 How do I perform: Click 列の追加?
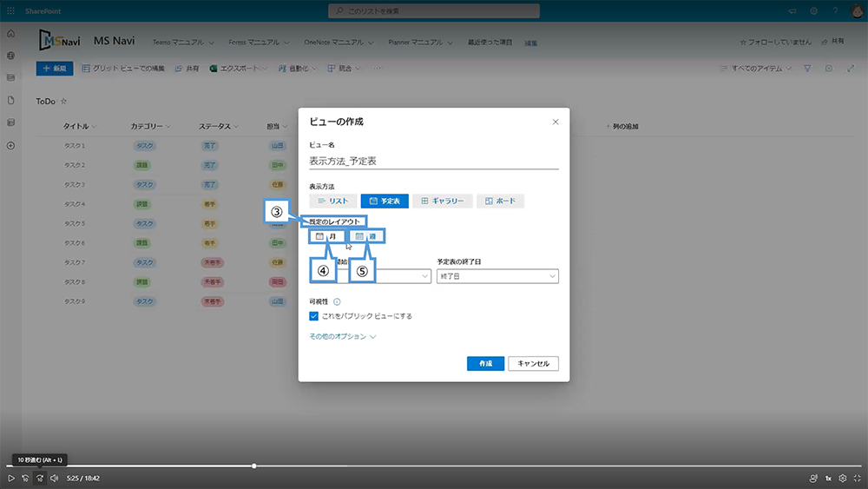pos(622,126)
